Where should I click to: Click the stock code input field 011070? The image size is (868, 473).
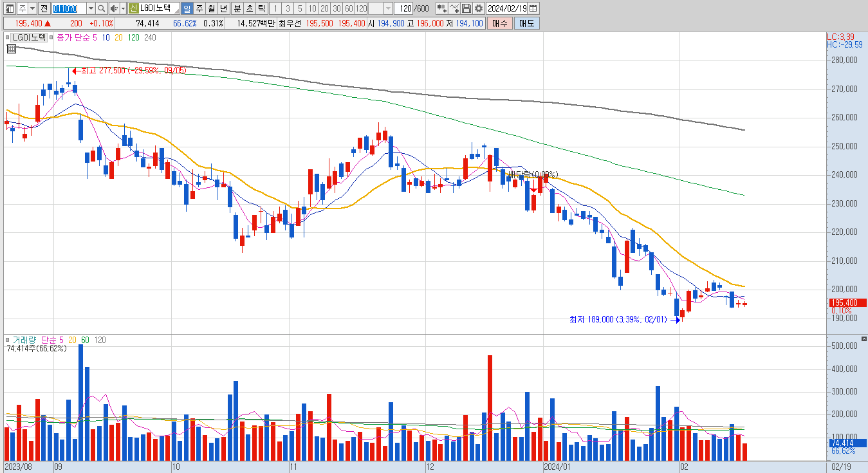point(69,8)
